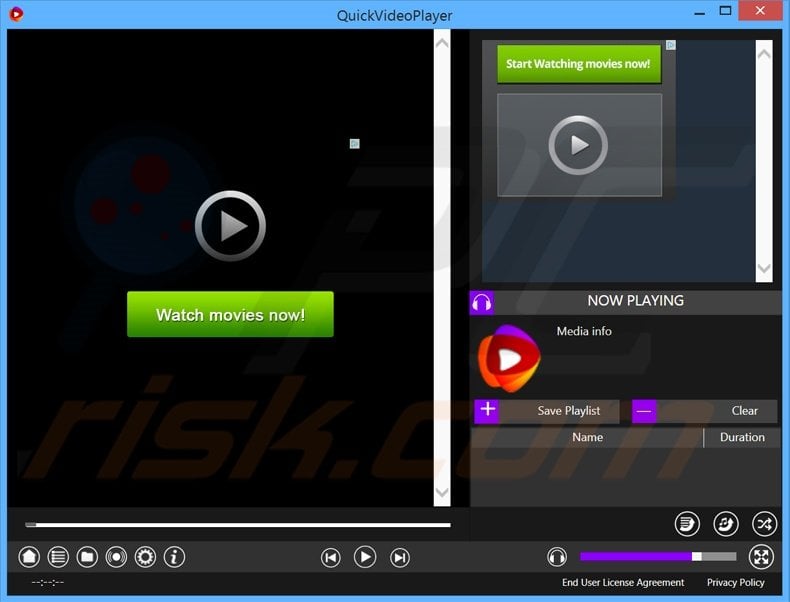Click the bottom bar Play button
This screenshot has width=790, height=602.
pyautogui.click(x=365, y=557)
